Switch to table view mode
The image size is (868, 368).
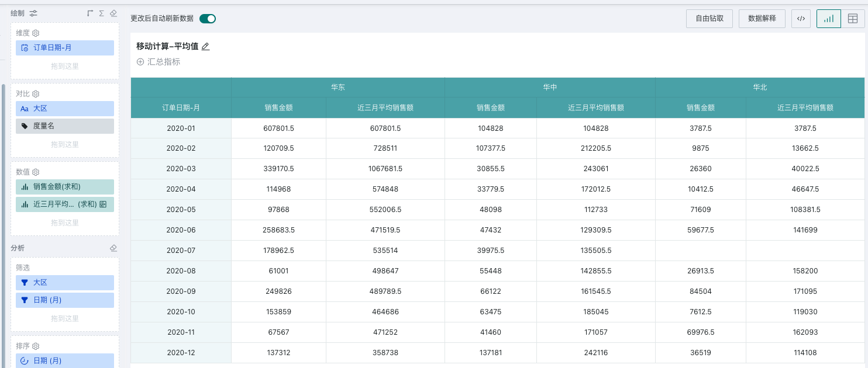point(853,19)
